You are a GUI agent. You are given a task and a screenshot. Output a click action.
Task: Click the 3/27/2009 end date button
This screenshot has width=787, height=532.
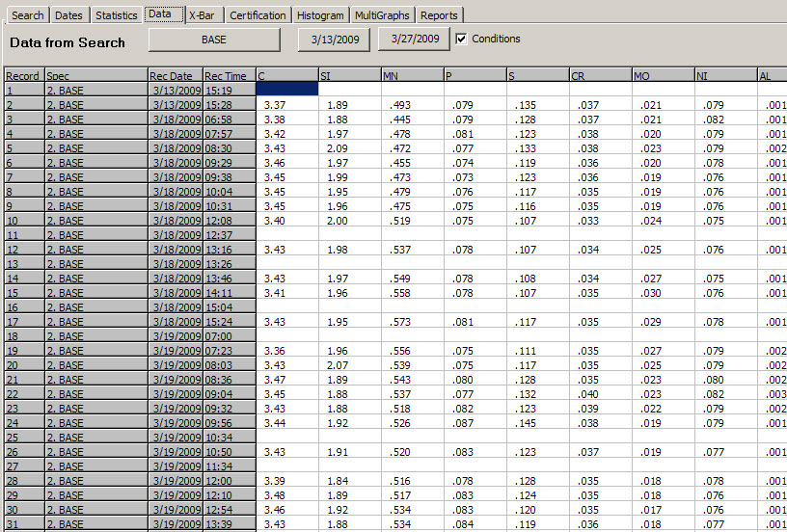tap(415, 39)
